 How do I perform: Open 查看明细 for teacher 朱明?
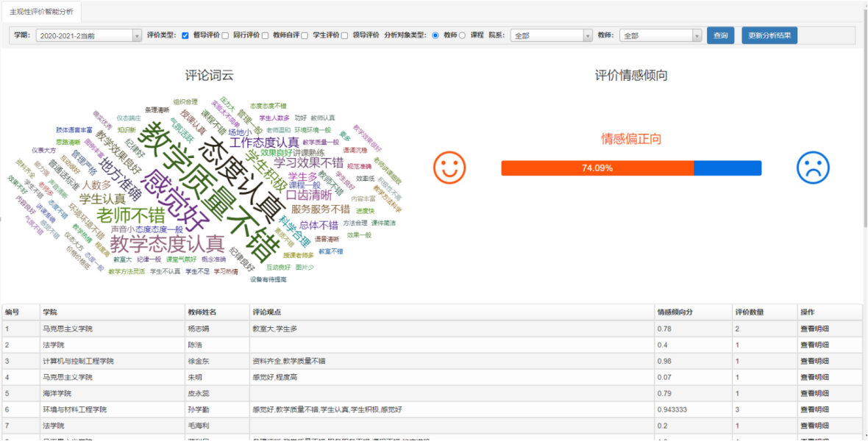click(814, 377)
